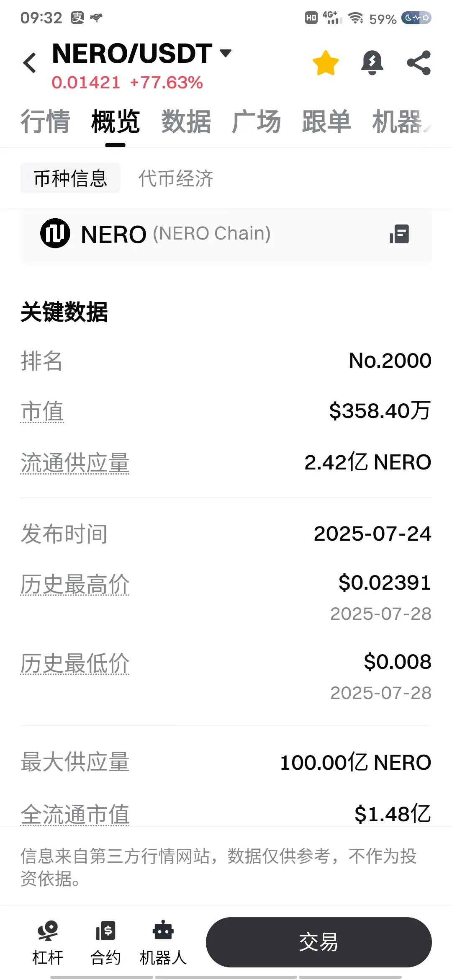Select the 币种信息 sub-tab
The width and height of the screenshot is (452, 980).
point(70,178)
